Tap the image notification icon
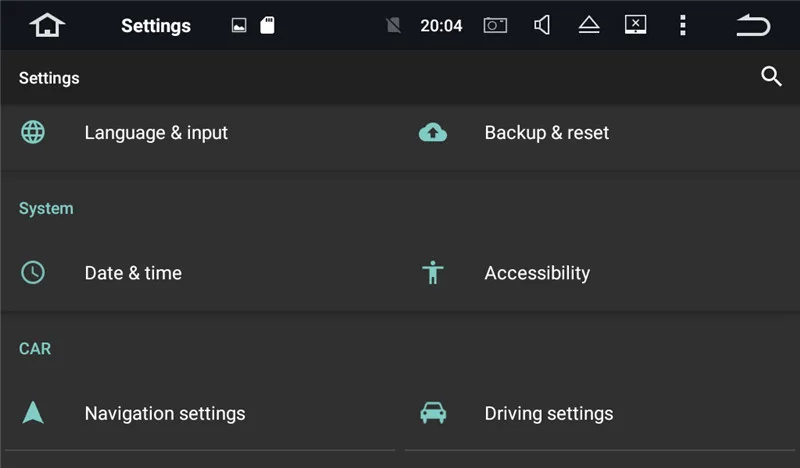 [239, 26]
